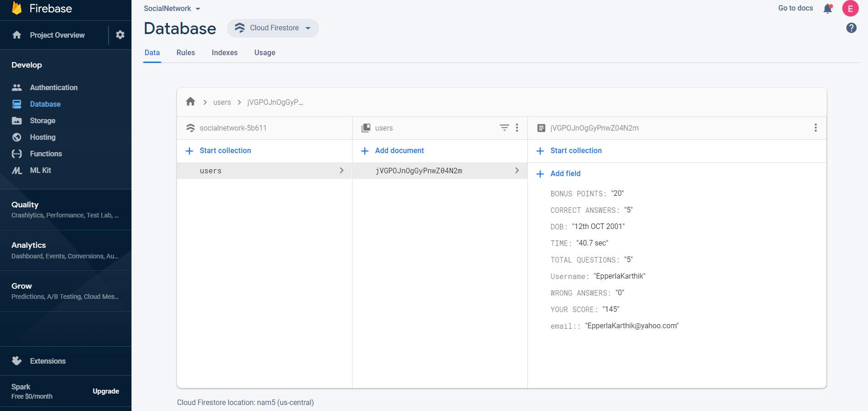Click the email field EpperlaKarthik@yahoo.com

tap(615, 326)
